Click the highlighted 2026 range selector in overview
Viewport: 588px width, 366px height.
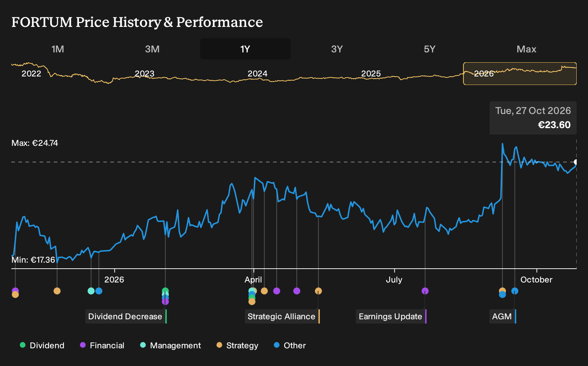[520, 74]
